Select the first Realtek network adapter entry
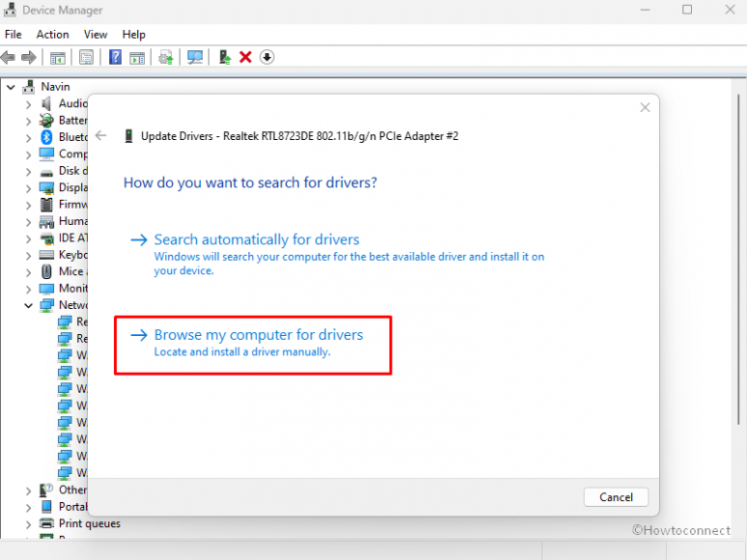 [81, 322]
